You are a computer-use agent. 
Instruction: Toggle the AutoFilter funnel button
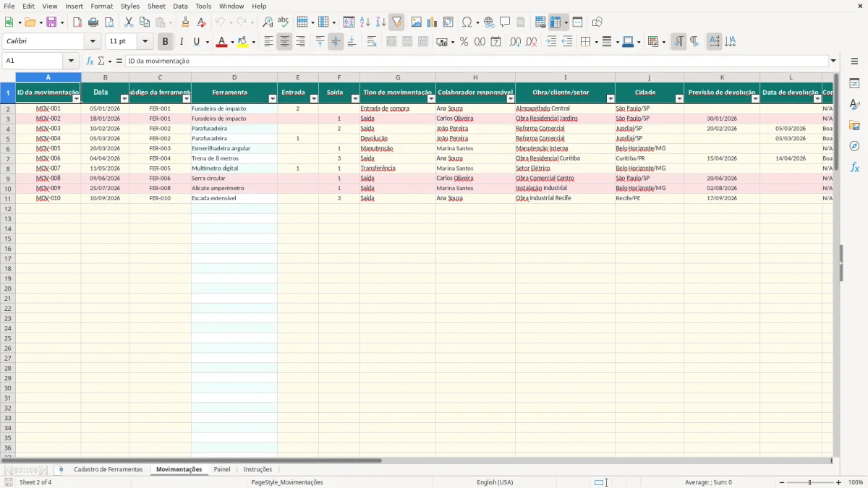[x=397, y=22]
